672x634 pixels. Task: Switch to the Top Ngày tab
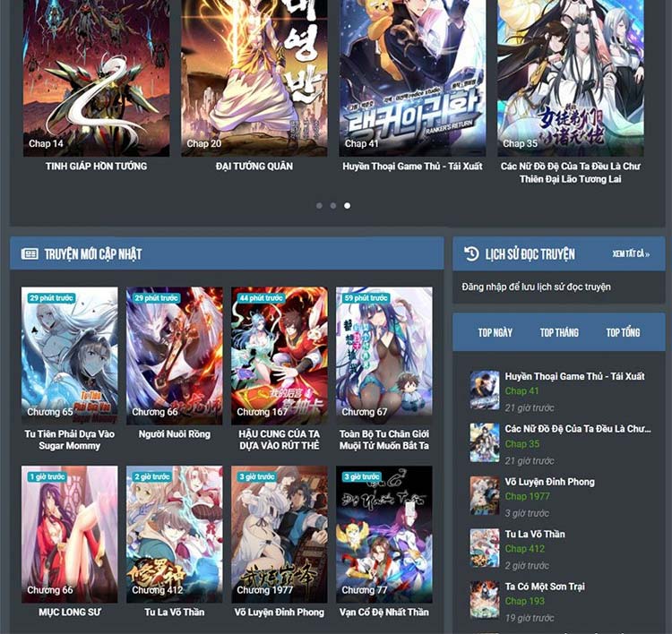[x=495, y=332]
